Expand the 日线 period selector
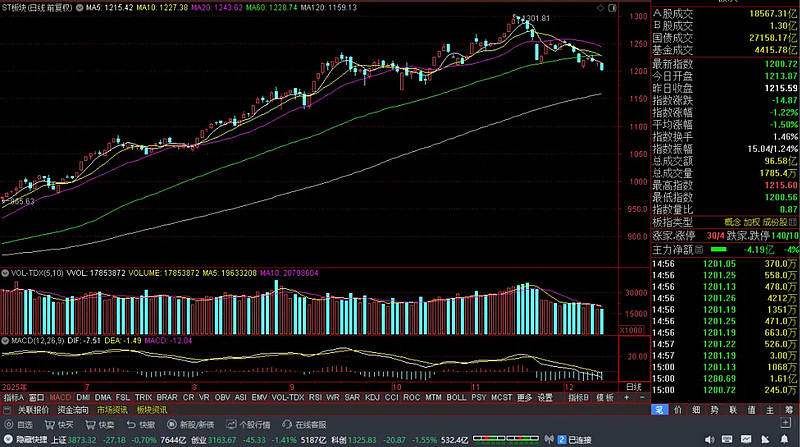800x447 pixels. (633, 386)
